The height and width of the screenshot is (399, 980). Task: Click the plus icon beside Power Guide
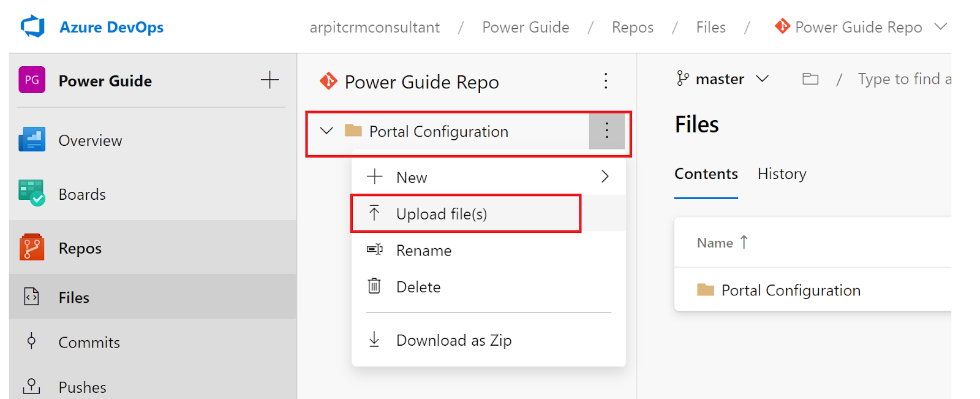pyautogui.click(x=269, y=80)
